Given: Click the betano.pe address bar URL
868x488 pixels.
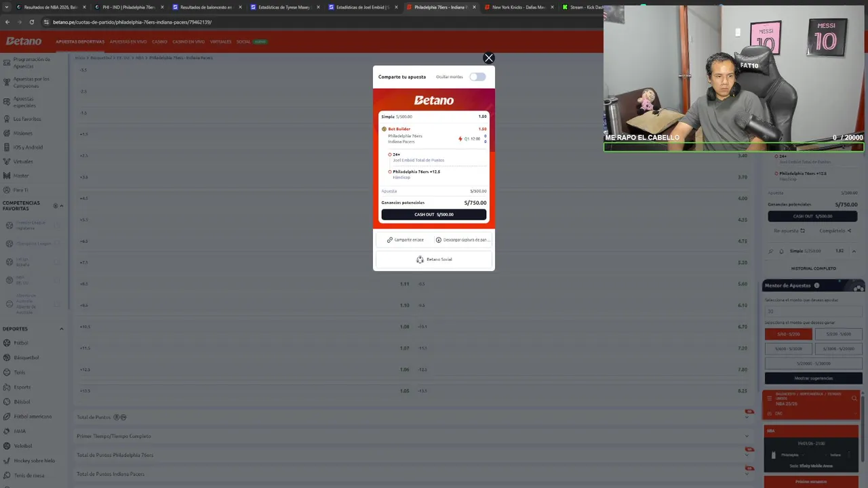Looking at the screenshot, I should pos(132,22).
